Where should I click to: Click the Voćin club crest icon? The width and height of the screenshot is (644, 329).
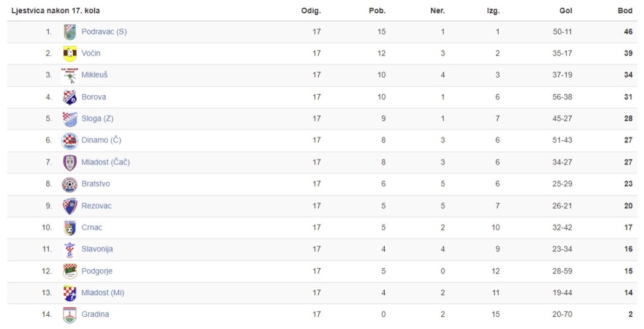click(70, 54)
